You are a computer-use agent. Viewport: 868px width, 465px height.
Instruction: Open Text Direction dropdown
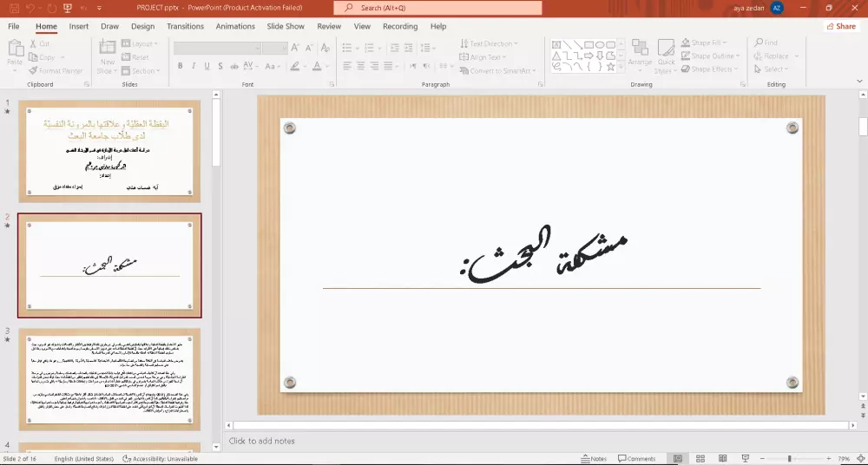point(488,43)
